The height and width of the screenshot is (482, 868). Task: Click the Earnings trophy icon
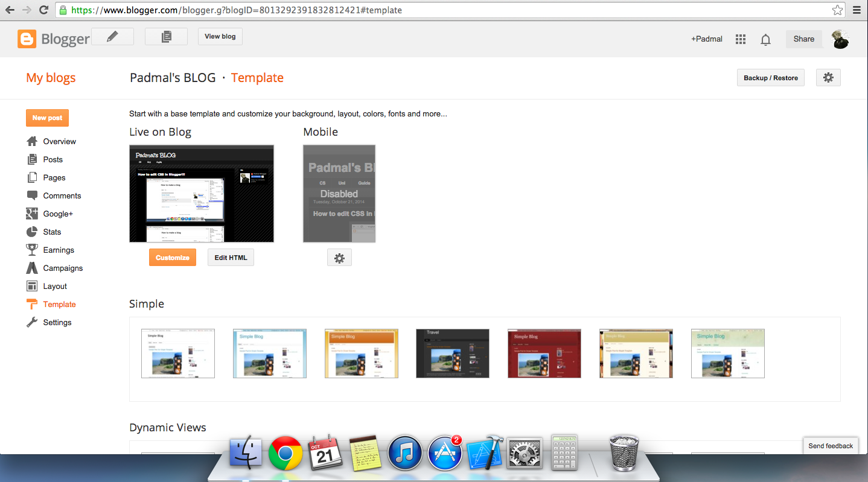tap(32, 250)
